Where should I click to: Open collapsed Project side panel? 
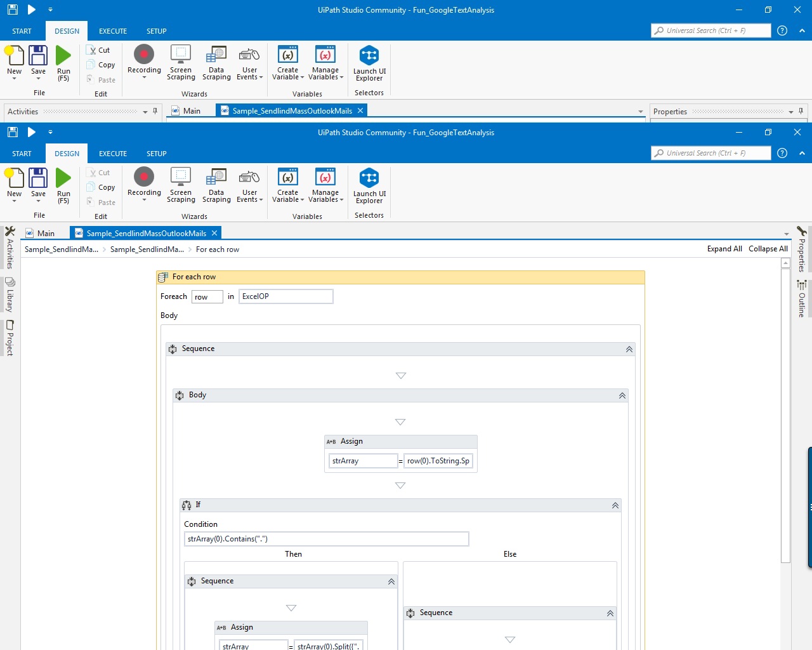click(10, 338)
